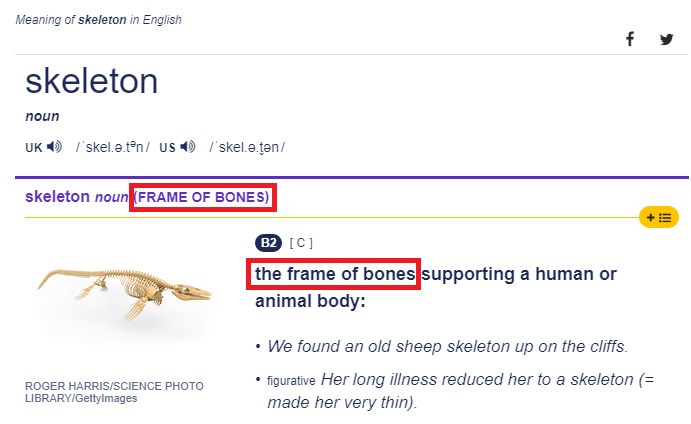
Task: Share the entry on Facebook
Action: (x=630, y=39)
